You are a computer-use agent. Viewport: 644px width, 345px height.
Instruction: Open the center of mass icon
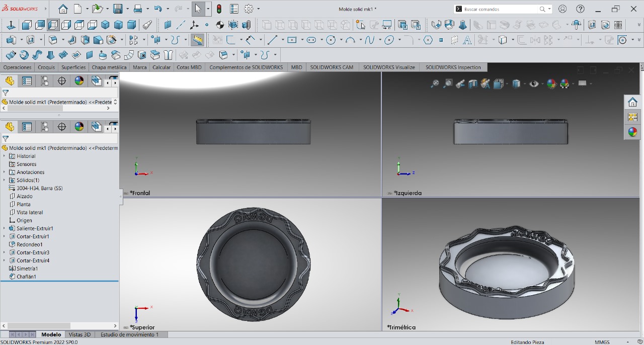[220, 25]
